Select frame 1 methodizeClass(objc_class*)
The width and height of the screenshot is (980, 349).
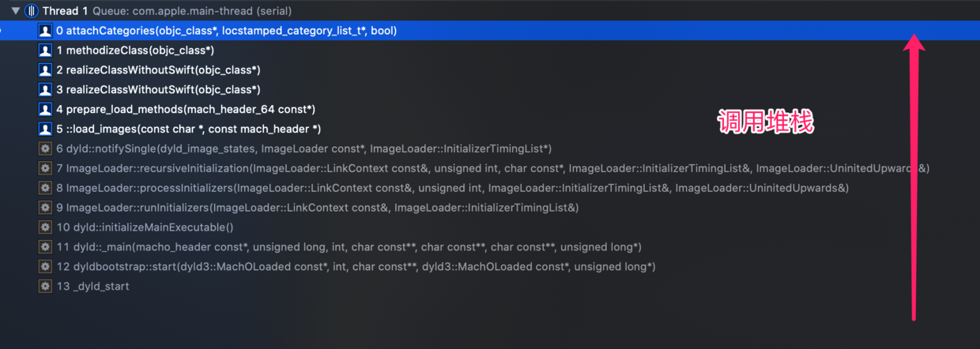pyautogui.click(x=490, y=51)
